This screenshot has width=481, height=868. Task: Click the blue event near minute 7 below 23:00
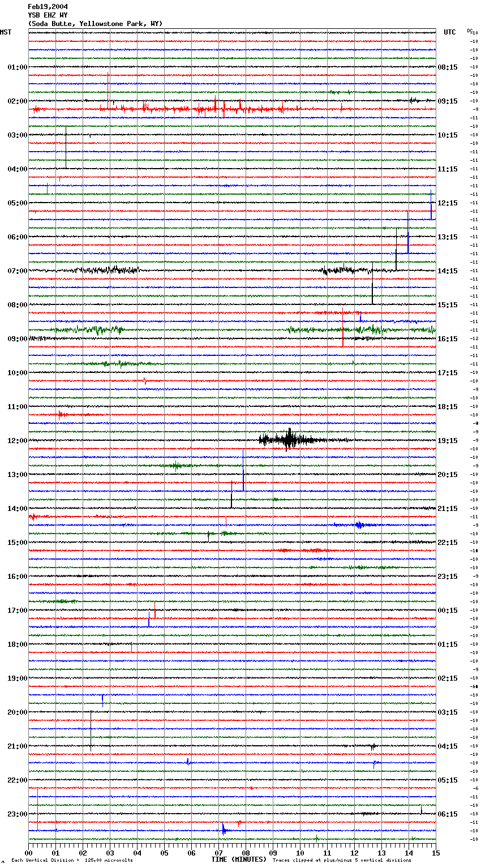click(225, 830)
